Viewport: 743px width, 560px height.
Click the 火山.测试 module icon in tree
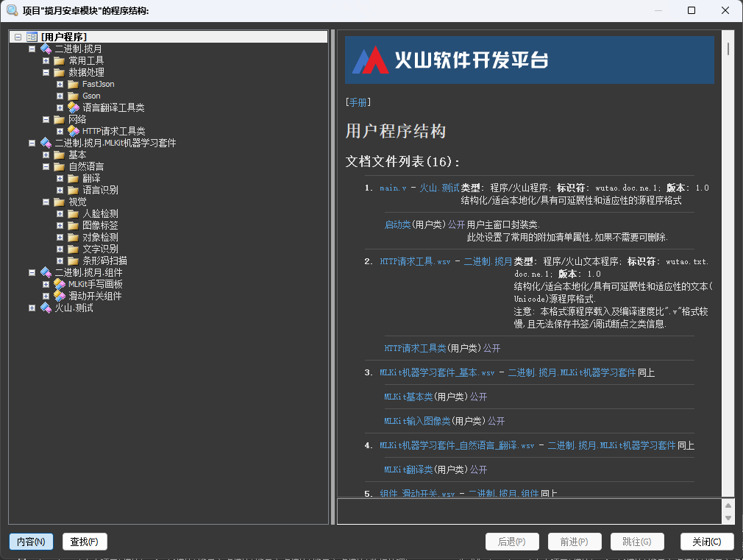(46, 308)
